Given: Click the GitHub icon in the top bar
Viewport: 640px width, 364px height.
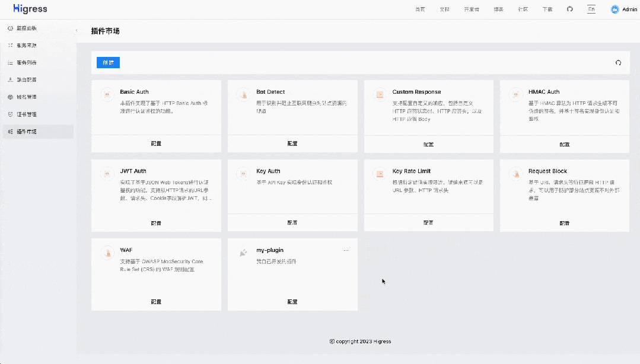Looking at the screenshot, I should click(x=569, y=9).
